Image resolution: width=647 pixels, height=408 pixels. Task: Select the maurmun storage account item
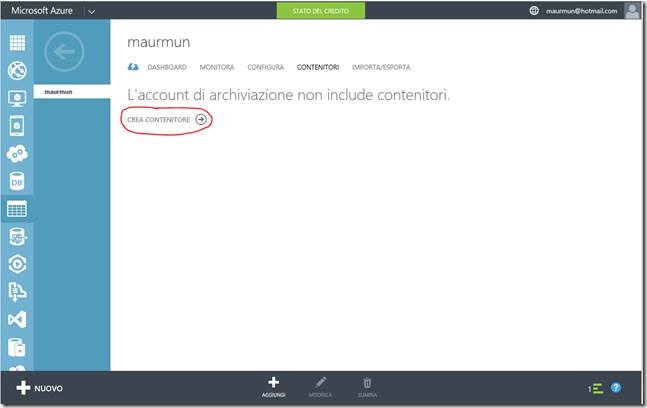(x=72, y=92)
